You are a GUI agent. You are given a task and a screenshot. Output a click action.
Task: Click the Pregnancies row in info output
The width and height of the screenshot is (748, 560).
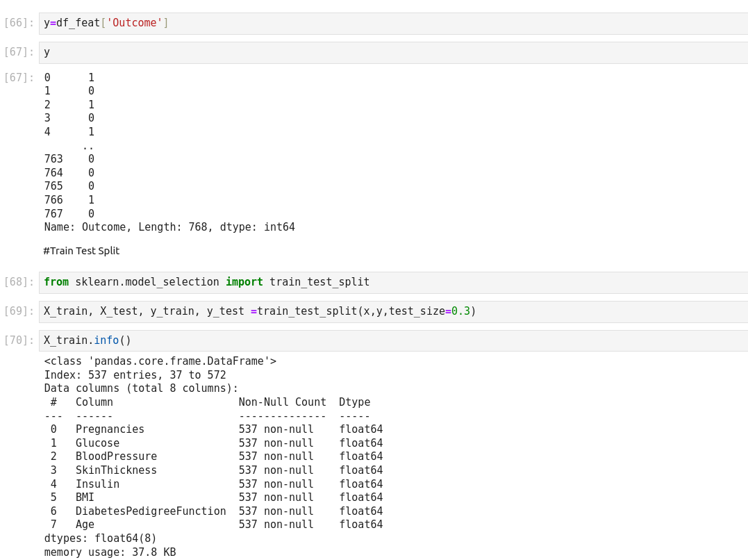pyautogui.click(x=110, y=429)
